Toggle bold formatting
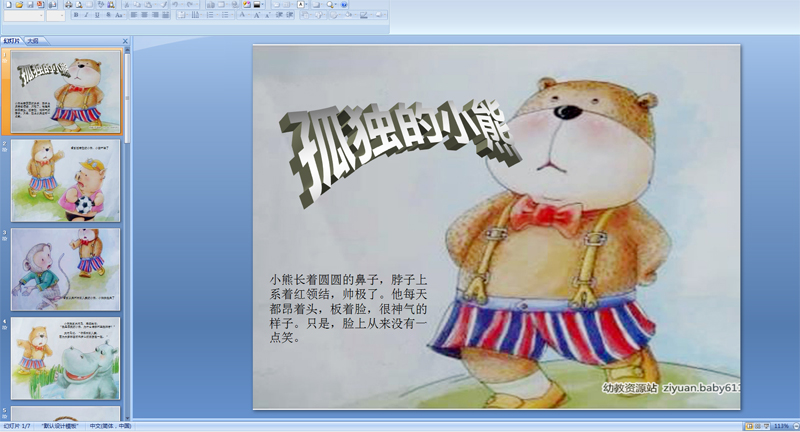Screen dimensions: 800x432 [x=76, y=15]
